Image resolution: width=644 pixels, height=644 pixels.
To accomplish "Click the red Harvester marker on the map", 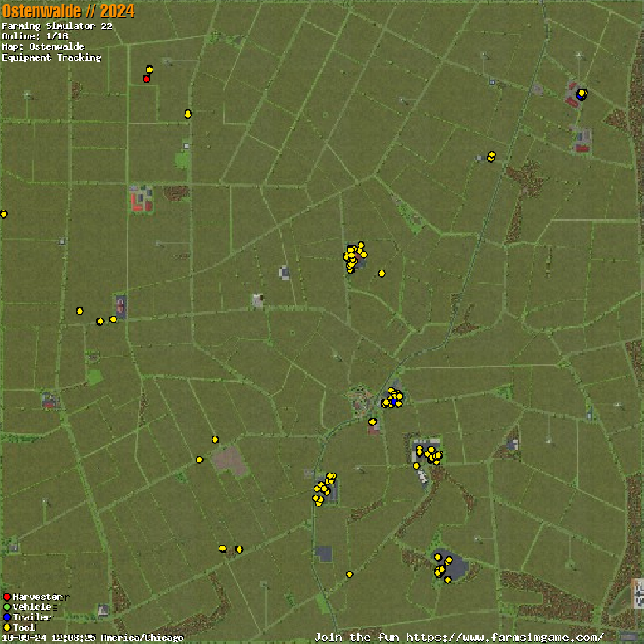I will click(146, 79).
